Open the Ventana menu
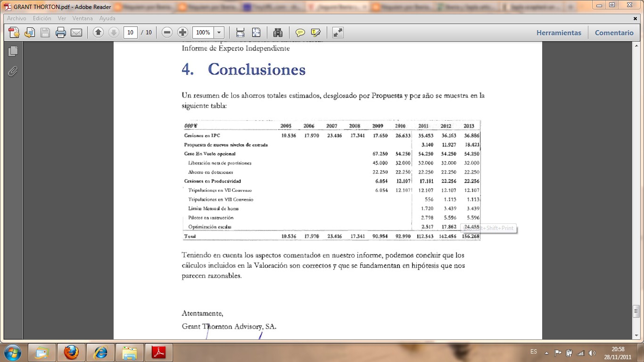Viewport: 644px width, 362px height. [83, 18]
